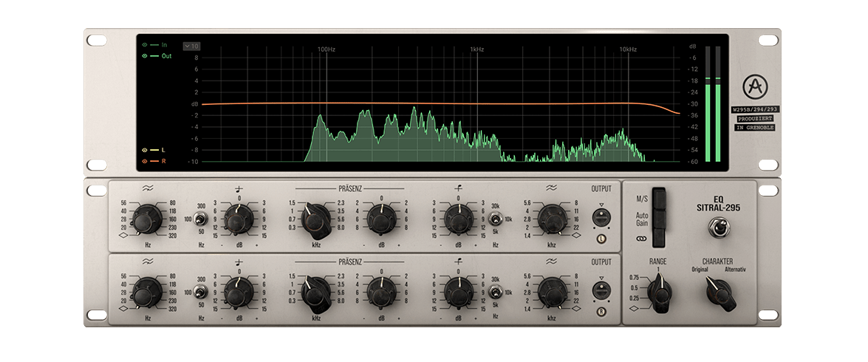
Task: Click the 10kHz marker in the analyzer
Action: (628, 49)
